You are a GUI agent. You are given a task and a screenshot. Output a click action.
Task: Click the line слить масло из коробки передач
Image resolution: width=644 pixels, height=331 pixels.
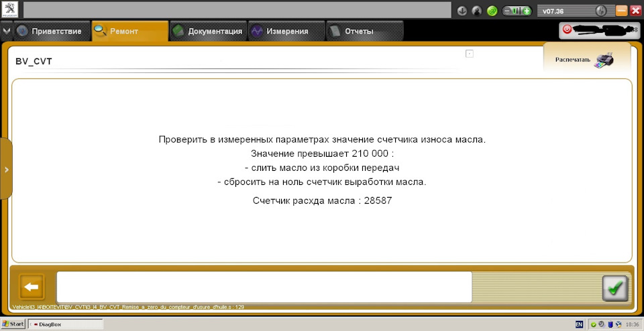coord(323,168)
